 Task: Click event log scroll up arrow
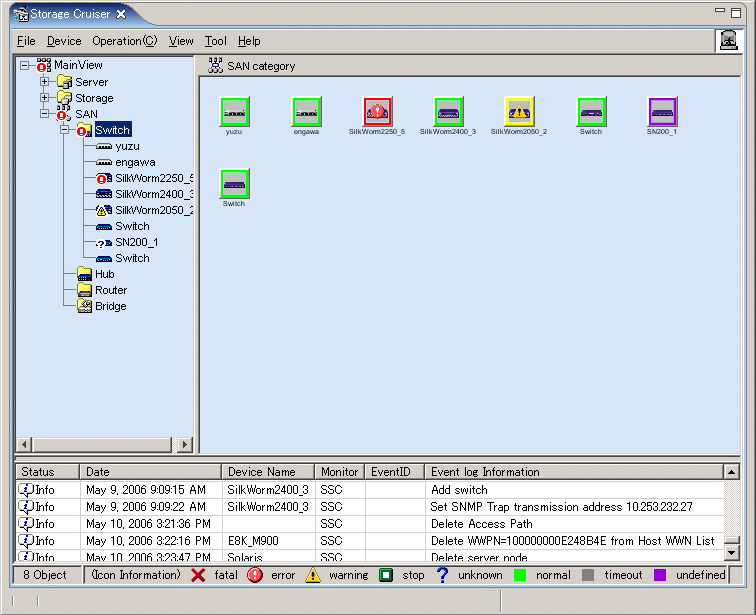pyautogui.click(x=732, y=472)
